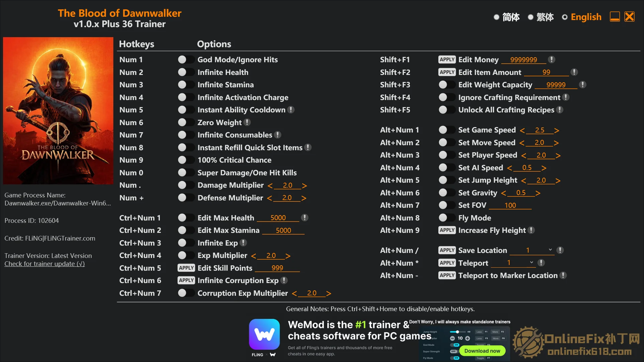Image resolution: width=644 pixels, height=362 pixels.
Task: Open the Teleport slot dropdown
Action: tap(531, 263)
